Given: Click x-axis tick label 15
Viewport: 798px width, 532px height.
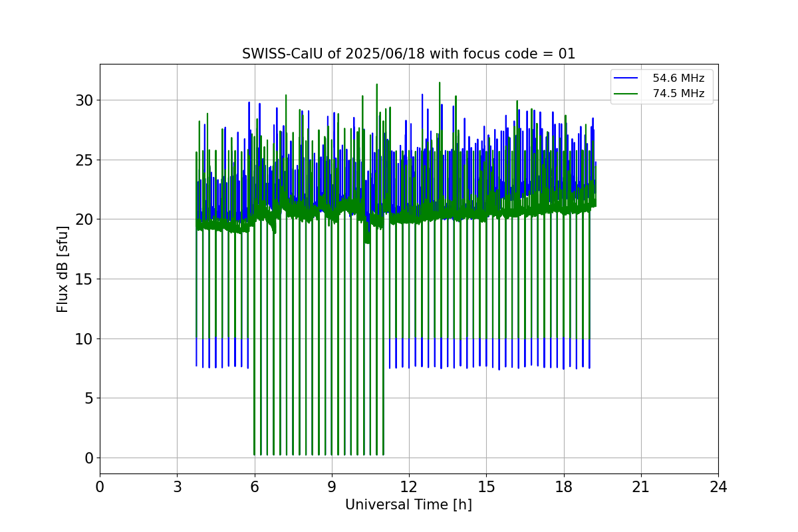Looking at the screenshot, I should (x=486, y=487).
